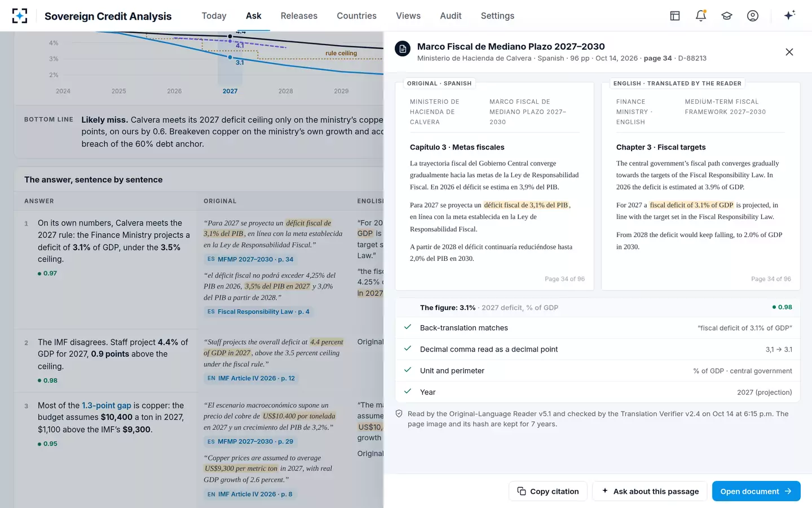Click the graduation cap learning icon
Image resolution: width=812 pixels, height=508 pixels.
727,16
